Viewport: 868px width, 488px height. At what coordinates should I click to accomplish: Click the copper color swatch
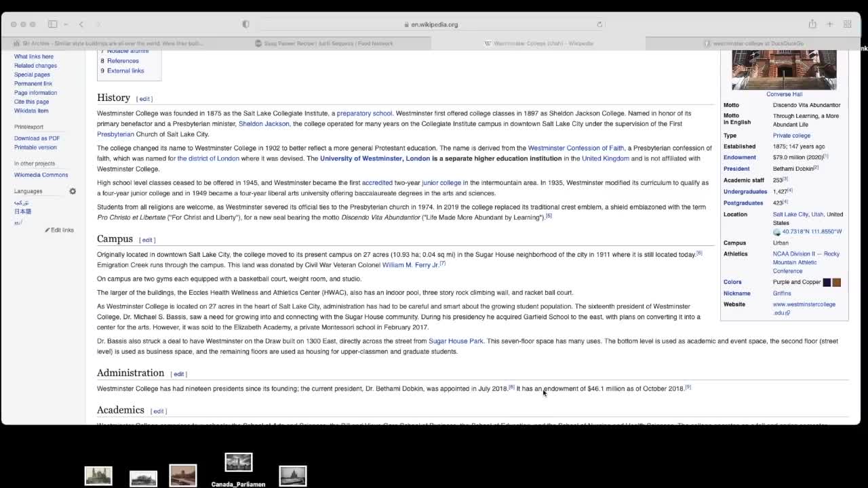pyautogui.click(x=836, y=282)
